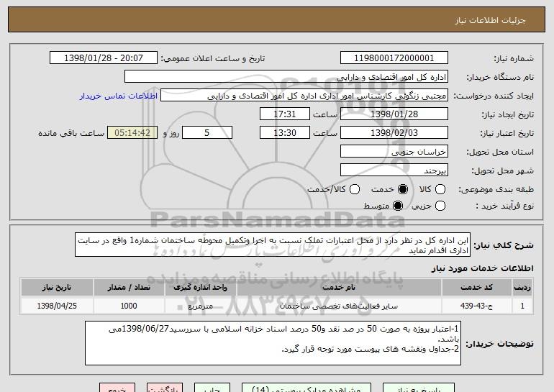Click the need date cell 1398/04/25

pyautogui.click(x=57, y=306)
